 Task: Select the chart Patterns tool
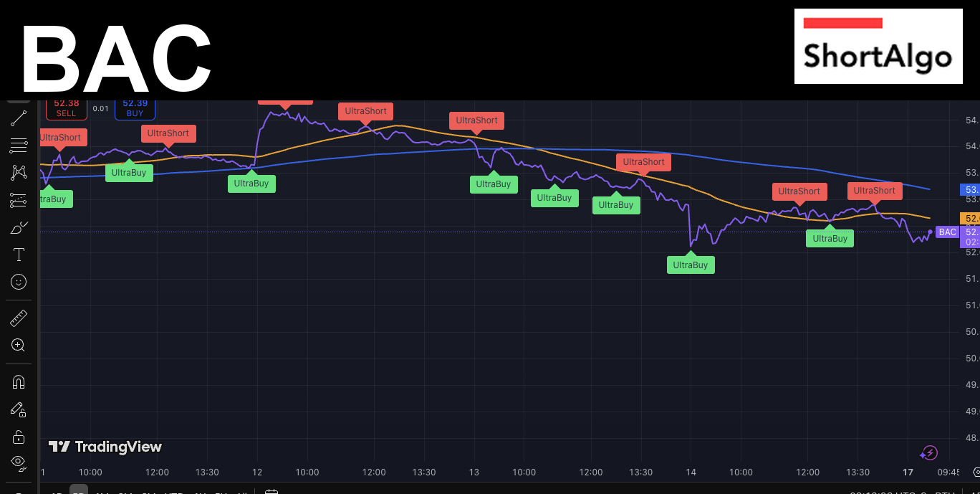pos(19,173)
